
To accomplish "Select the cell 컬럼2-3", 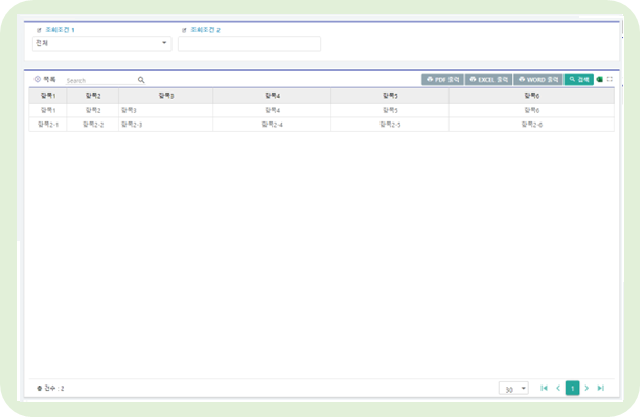I will point(166,124).
